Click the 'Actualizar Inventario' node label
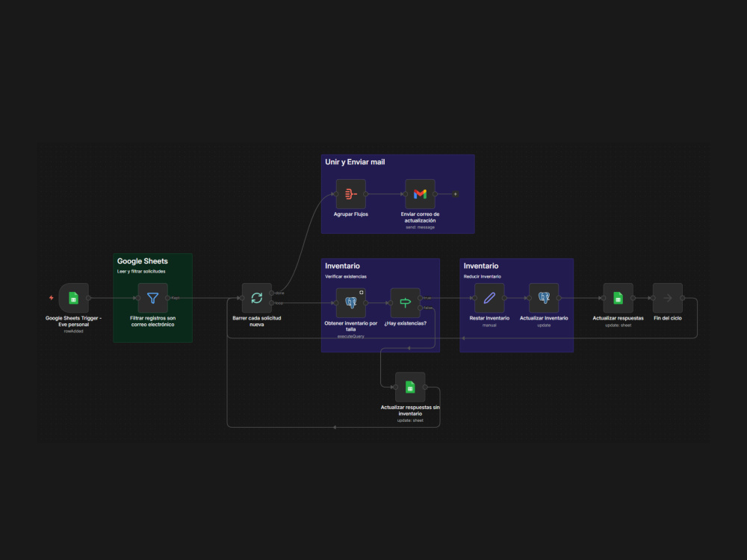 click(544, 318)
